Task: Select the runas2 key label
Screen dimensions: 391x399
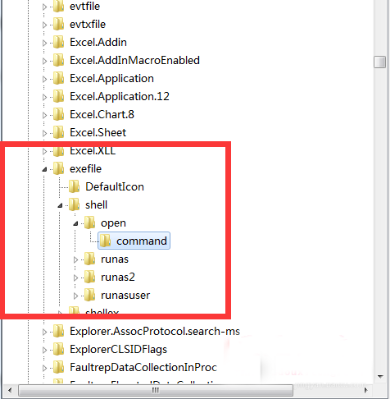Action: (x=118, y=277)
